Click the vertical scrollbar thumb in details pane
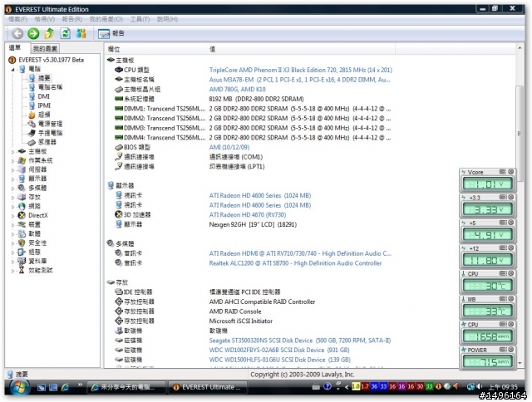The width and height of the screenshot is (532, 402). click(520, 134)
